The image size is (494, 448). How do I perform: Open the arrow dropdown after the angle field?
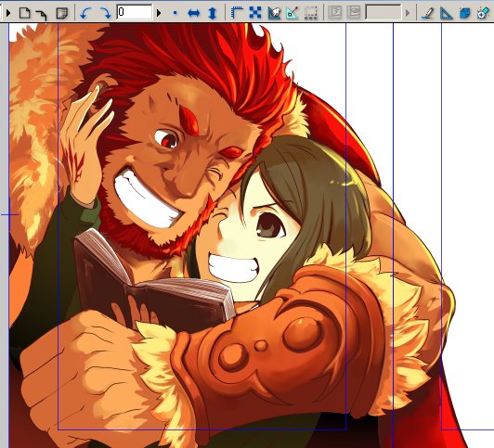coord(159,13)
